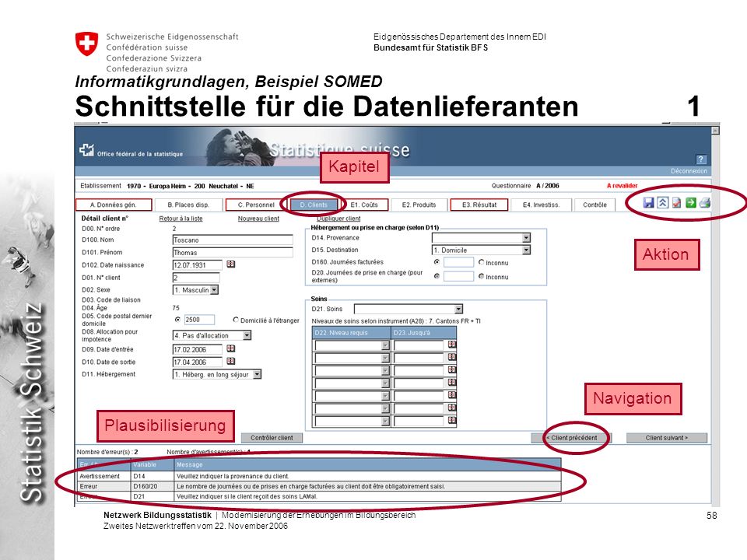Viewport: 747px width, 560px height.
Task: Open calendar in second D23 Jusqu'à row
Action: [452, 358]
